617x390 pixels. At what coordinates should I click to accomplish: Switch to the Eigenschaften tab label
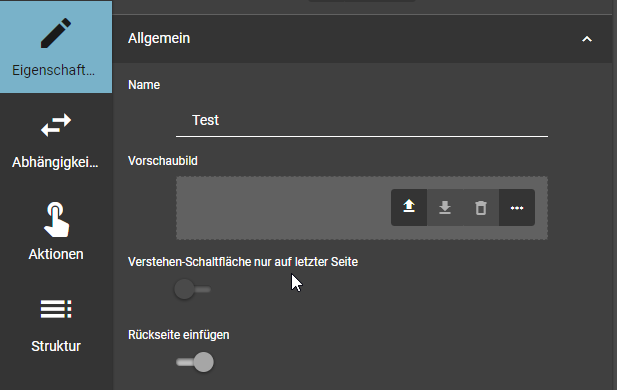[x=54, y=70]
